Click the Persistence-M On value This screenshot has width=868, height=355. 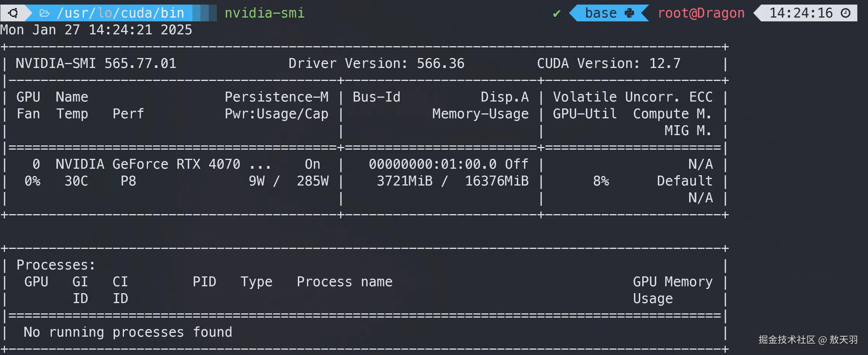tap(312, 164)
